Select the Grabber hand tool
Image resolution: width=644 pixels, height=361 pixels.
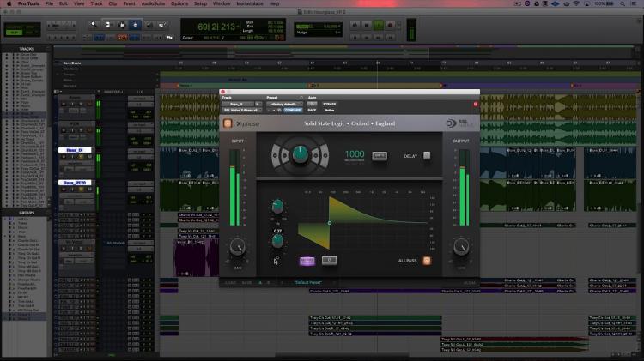pos(135,25)
